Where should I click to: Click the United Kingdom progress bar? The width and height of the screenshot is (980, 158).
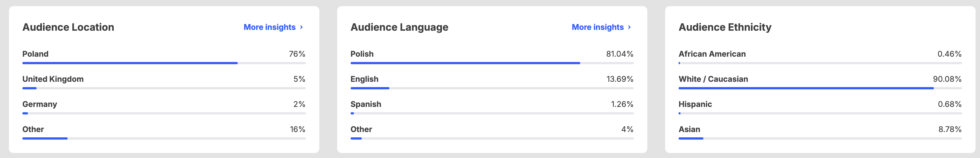coord(164,88)
